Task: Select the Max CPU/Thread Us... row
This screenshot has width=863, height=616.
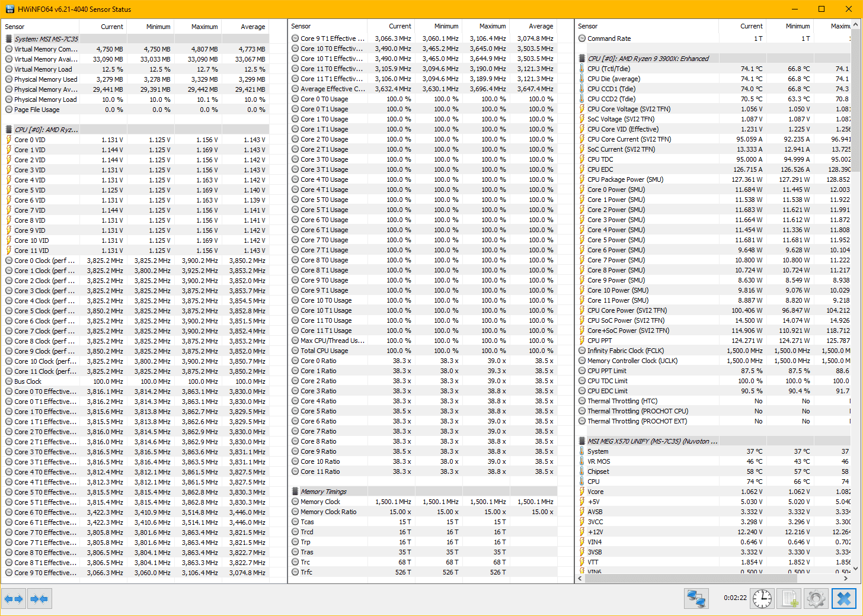Action: coord(423,341)
